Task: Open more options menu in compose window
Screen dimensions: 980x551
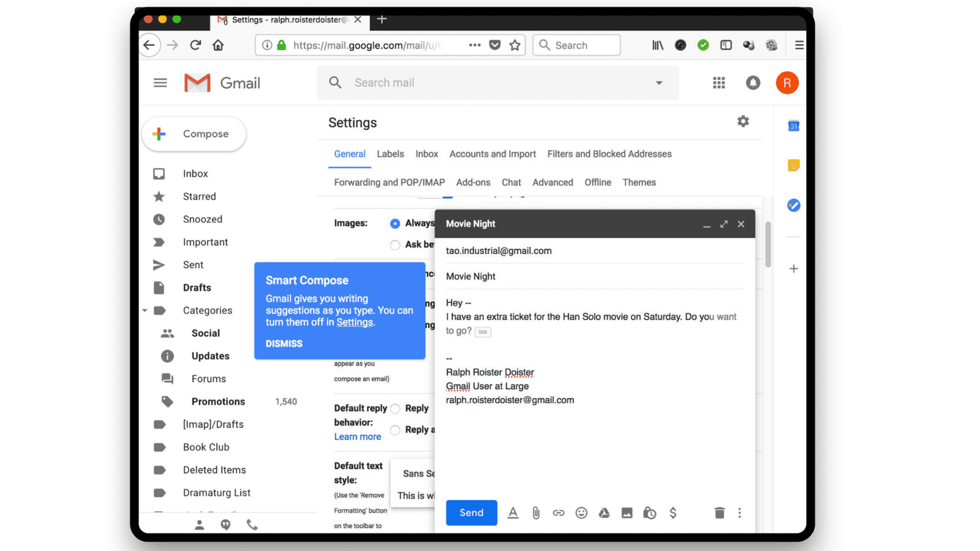Action: pos(739,513)
